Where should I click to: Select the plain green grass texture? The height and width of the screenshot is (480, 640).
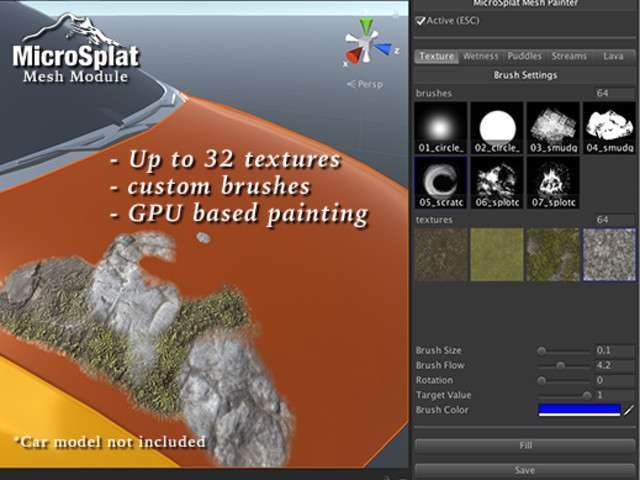pyautogui.click(x=497, y=255)
